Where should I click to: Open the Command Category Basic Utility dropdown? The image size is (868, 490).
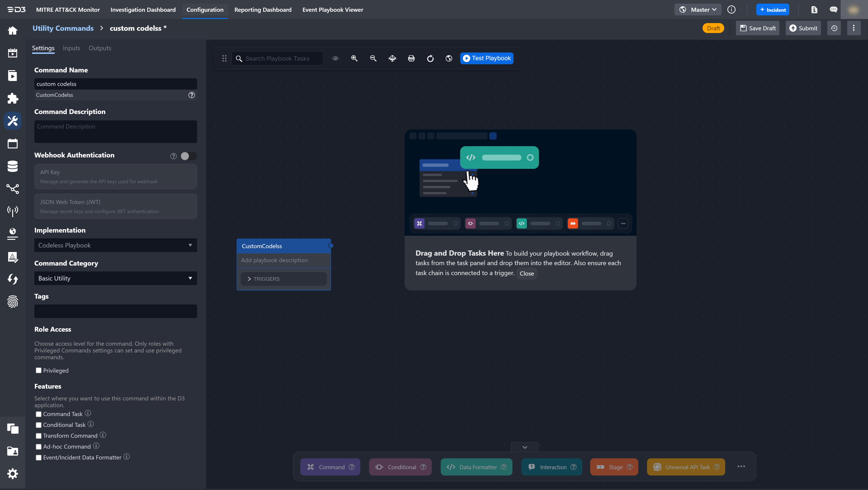click(116, 278)
